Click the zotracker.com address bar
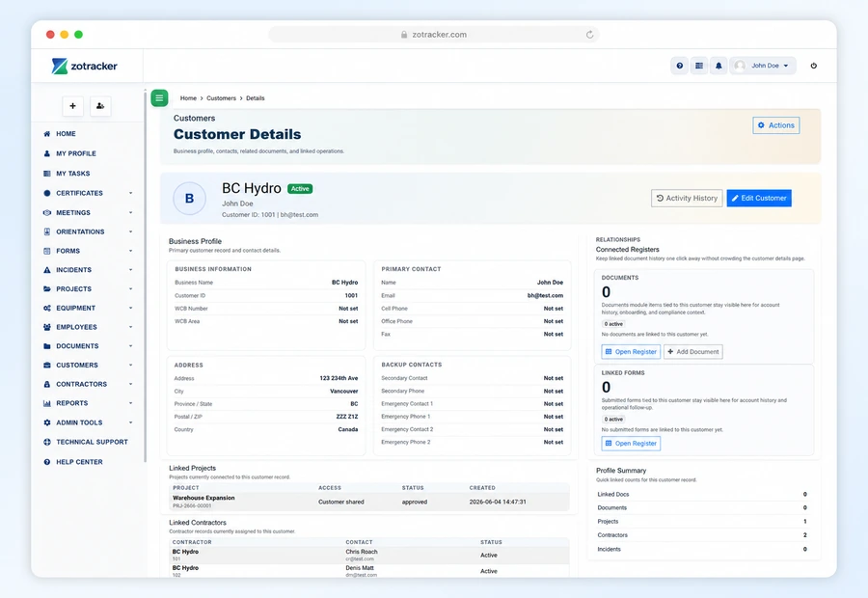This screenshot has height=598, width=868. coord(433,35)
